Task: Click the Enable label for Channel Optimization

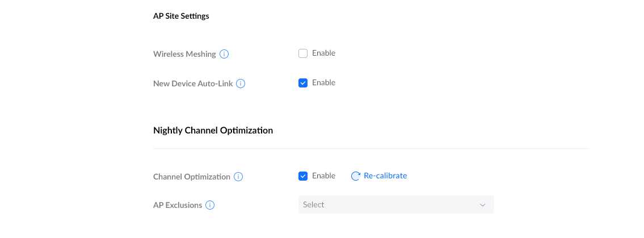Action: click(x=323, y=176)
